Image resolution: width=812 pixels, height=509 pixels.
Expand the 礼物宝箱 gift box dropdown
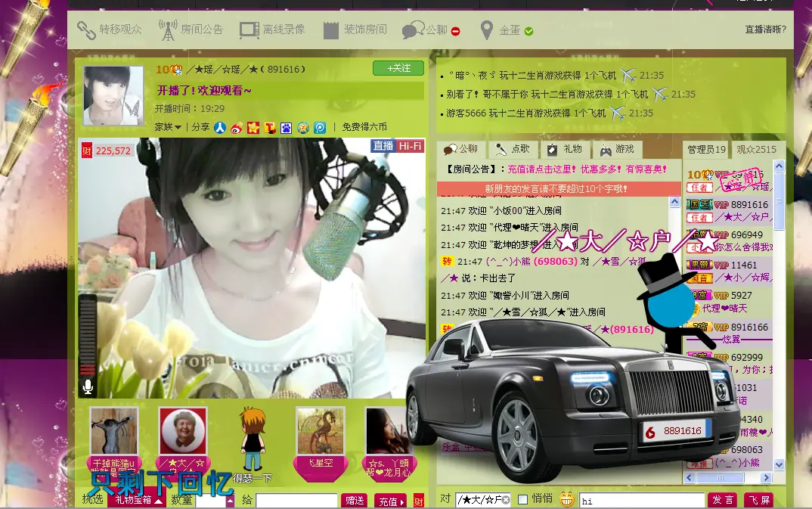pos(138,500)
